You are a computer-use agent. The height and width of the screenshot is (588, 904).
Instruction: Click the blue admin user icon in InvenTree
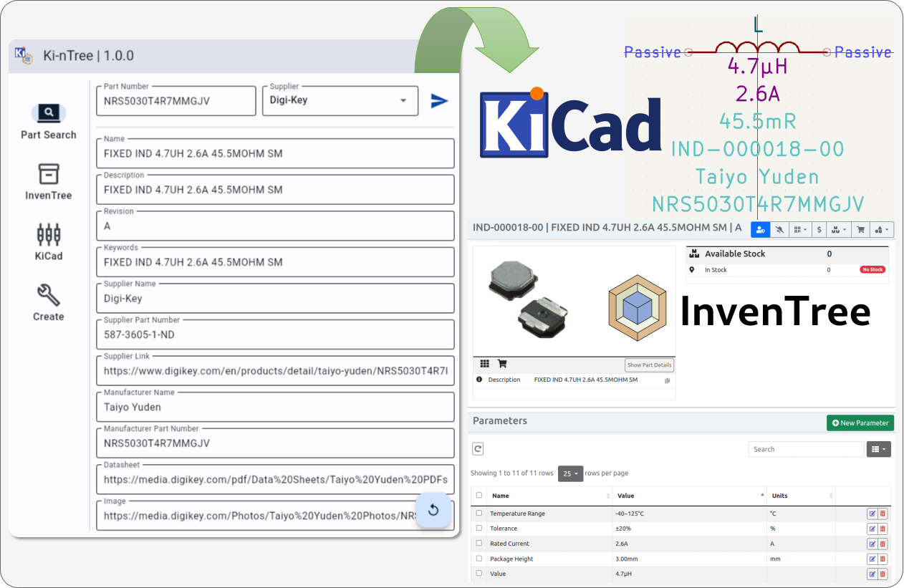click(x=760, y=230)
